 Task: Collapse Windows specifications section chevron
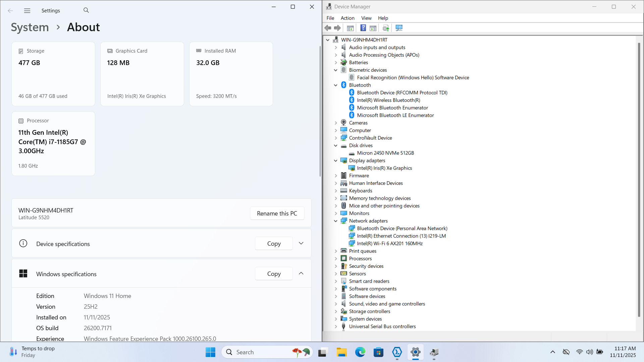pos(301,274)
